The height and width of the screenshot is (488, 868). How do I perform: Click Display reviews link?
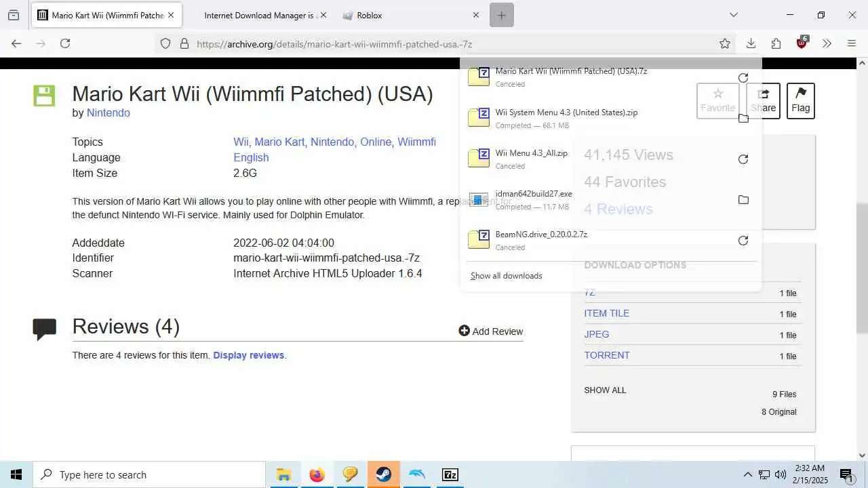[249, 355]
